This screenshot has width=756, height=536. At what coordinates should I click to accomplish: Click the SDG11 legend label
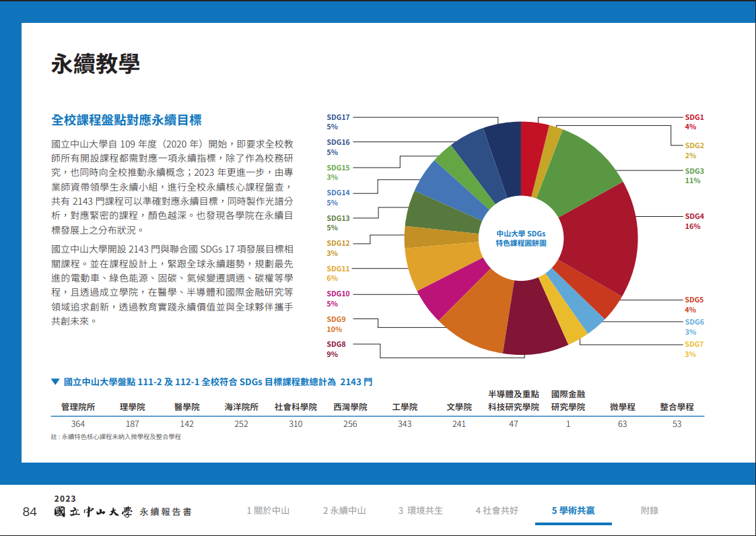click(x=338, y=269)
